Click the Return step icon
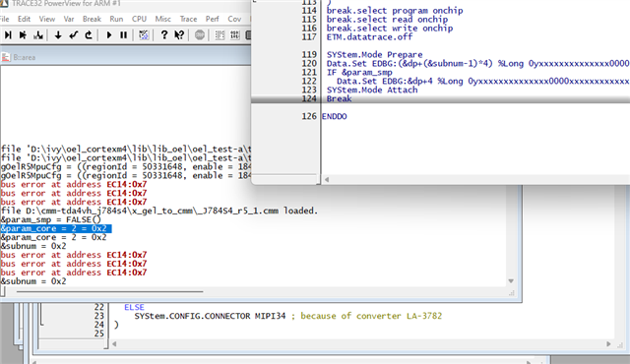Screen dimensions: 630x364 point(73,35)
